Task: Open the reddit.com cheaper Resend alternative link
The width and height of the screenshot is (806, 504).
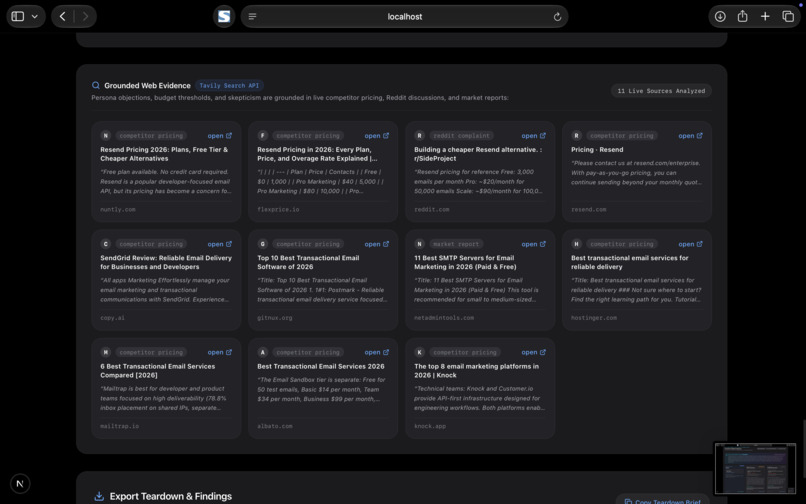Action: 534,136
